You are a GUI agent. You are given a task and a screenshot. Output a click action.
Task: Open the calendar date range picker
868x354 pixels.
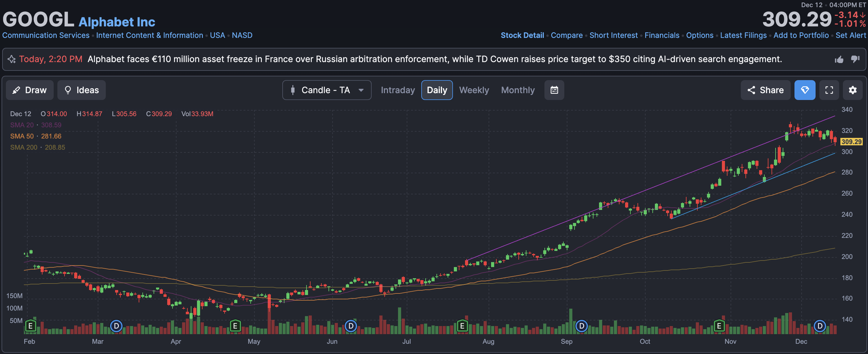click(554, 90)
